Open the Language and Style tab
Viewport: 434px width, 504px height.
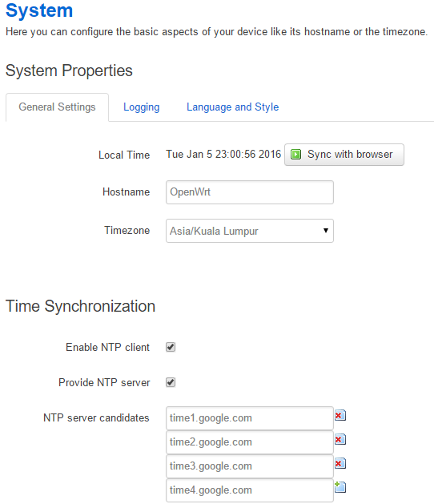tap(232, 107)
